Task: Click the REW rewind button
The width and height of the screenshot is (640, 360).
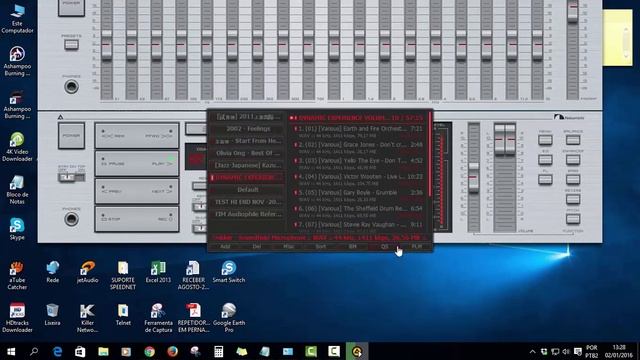Action: click(116, 136)
